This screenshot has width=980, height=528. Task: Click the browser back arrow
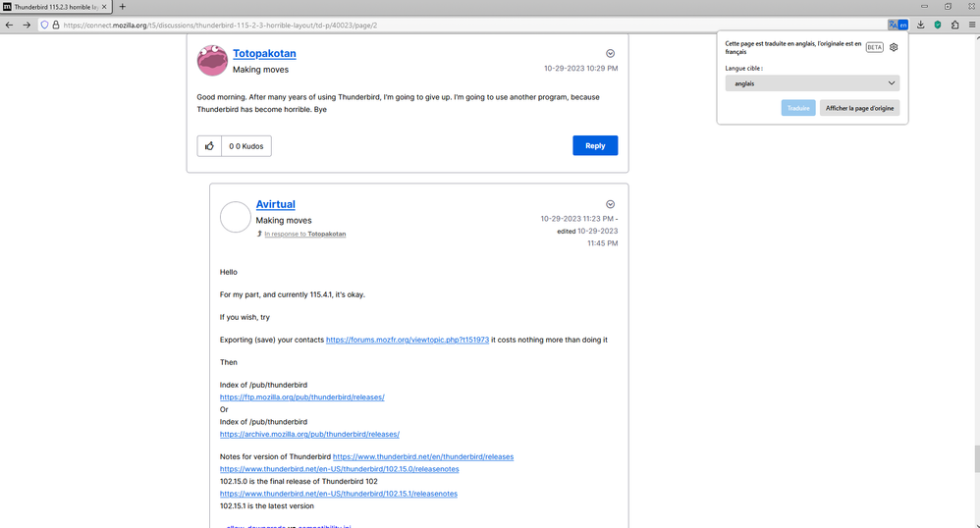(x=9, y=25)
